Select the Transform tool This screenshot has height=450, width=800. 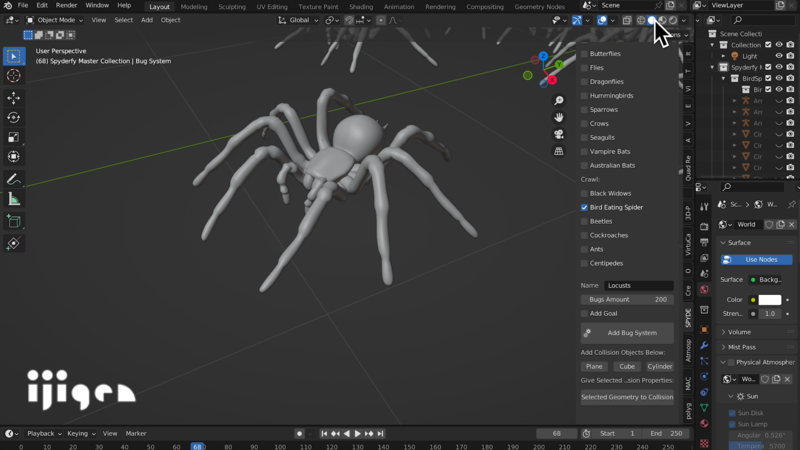(14, 157)
